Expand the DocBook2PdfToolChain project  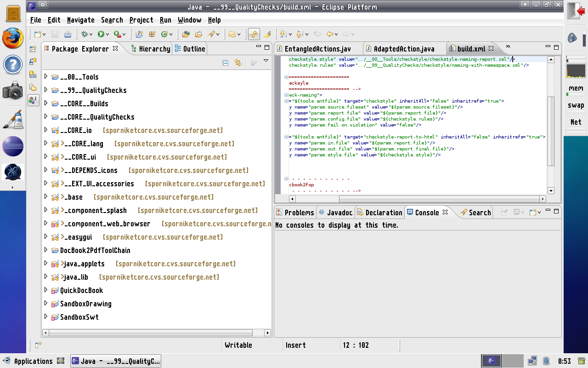pyautogui.click(x=46, y=250)
